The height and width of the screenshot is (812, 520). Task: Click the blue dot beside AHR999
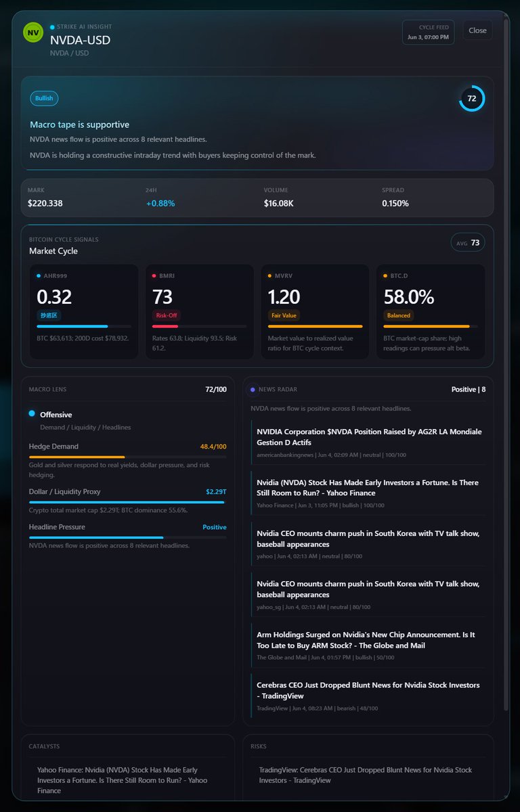(x=39, y=276)
